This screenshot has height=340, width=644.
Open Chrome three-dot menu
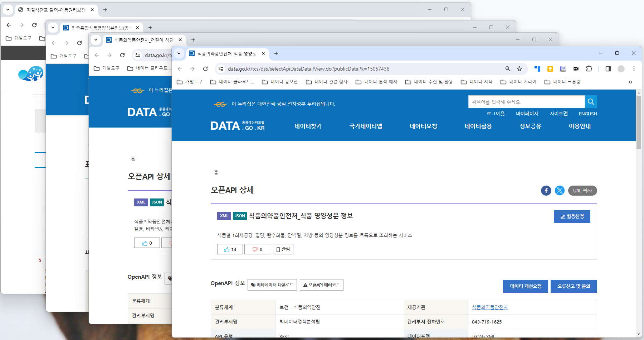[x=634, y=69]
